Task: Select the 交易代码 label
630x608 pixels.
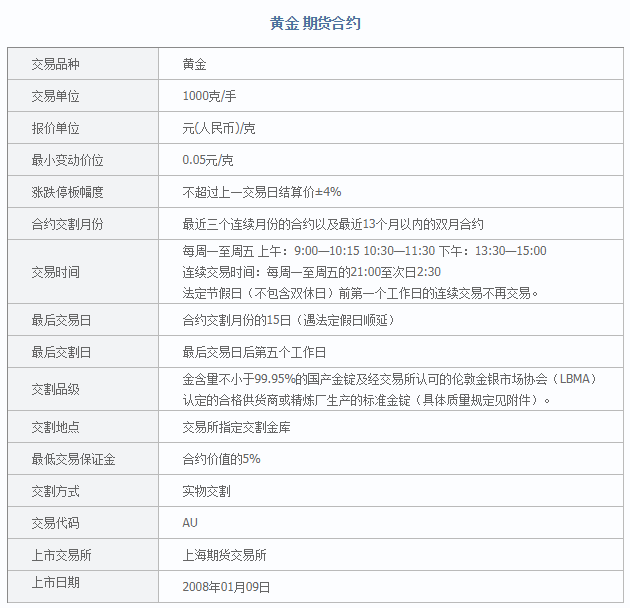Action: pos(55,523)
